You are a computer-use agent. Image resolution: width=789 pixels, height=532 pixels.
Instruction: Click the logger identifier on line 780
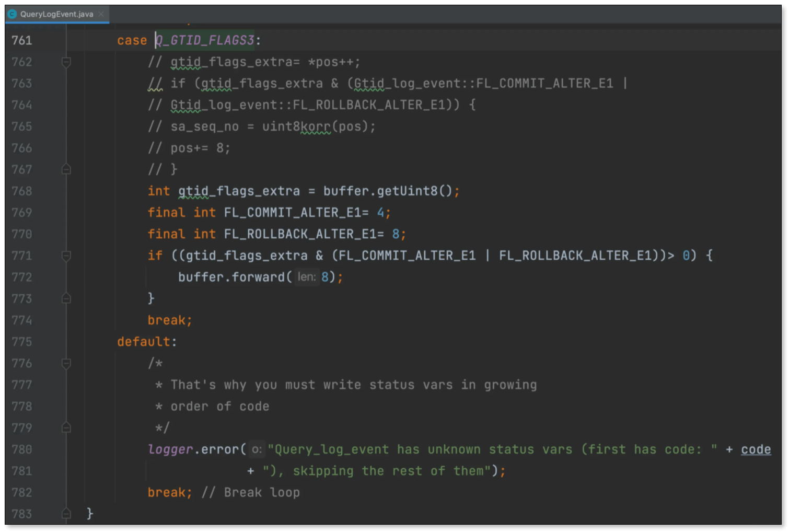(x=170, y=449)
